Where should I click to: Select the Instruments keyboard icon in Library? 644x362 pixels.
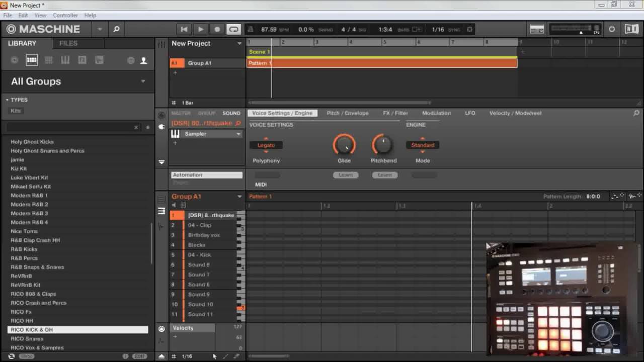(65, 60)
